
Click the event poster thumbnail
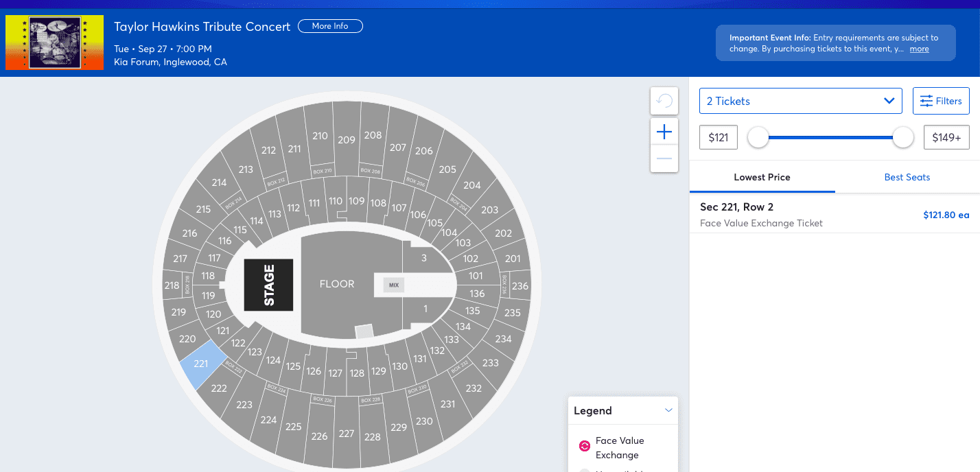pyautogui.click(x=55, y=43)
